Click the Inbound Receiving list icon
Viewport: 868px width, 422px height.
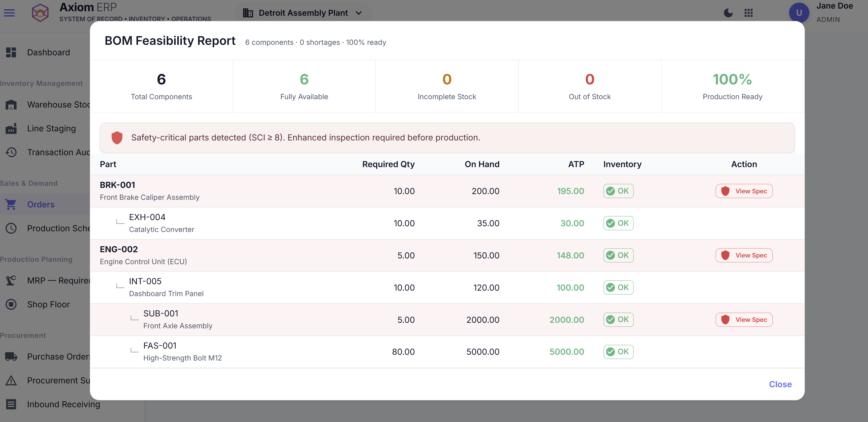pos(11,404)
